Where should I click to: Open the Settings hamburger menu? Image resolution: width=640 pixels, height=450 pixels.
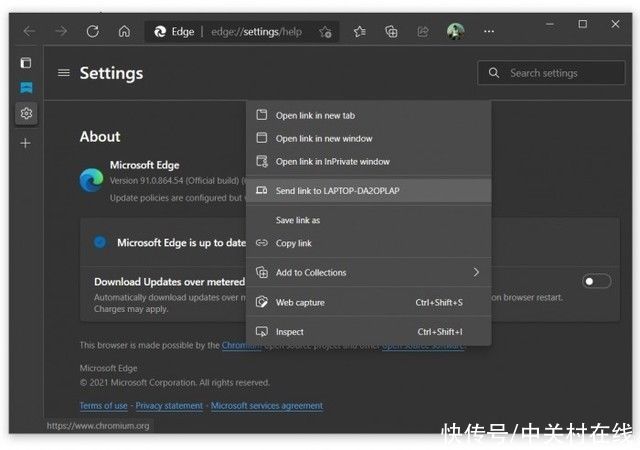(x=64, y=73)
